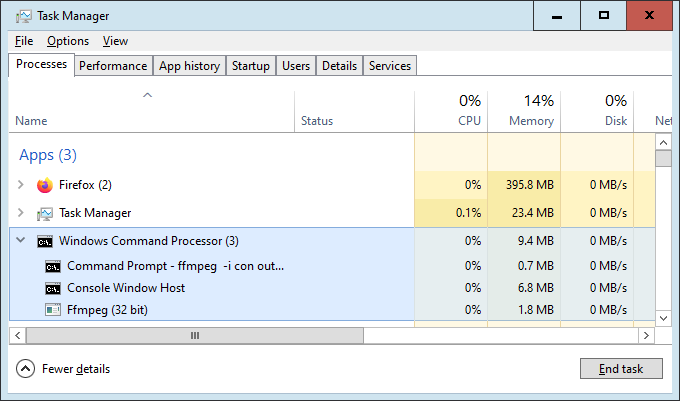Expand the Firefox process group
Viewport: 680px width, 401px height.
[21, 185]
